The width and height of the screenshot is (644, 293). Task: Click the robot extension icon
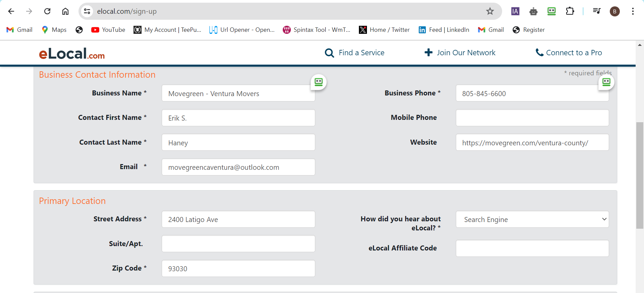point(533,11)
